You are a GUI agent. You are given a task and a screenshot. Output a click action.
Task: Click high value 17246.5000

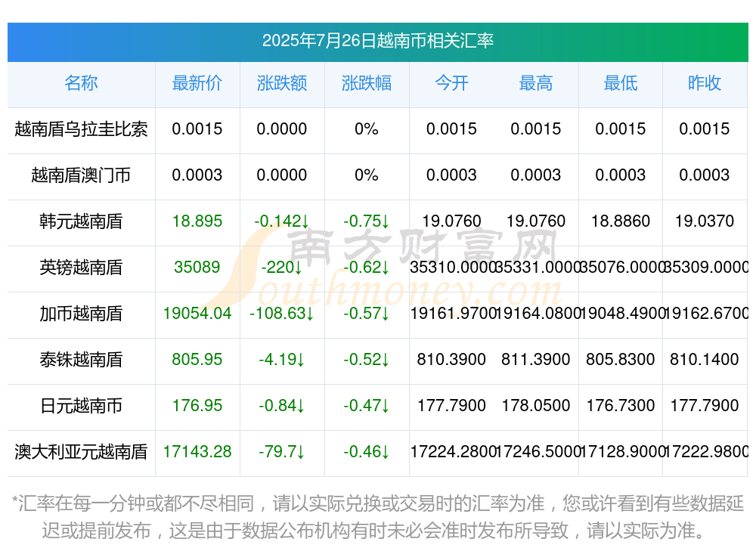pyautogui.click(x=537, y=452)
